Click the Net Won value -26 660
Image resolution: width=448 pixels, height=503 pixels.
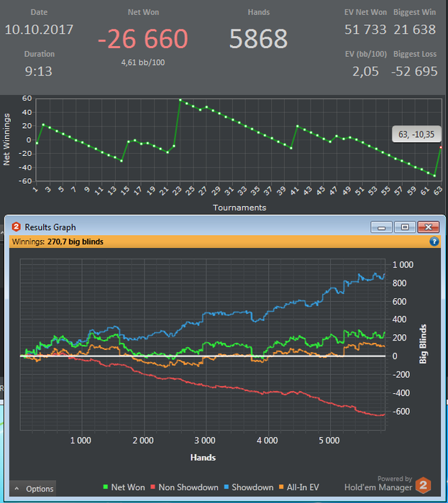pyautogui.click(x=143, y=39)
